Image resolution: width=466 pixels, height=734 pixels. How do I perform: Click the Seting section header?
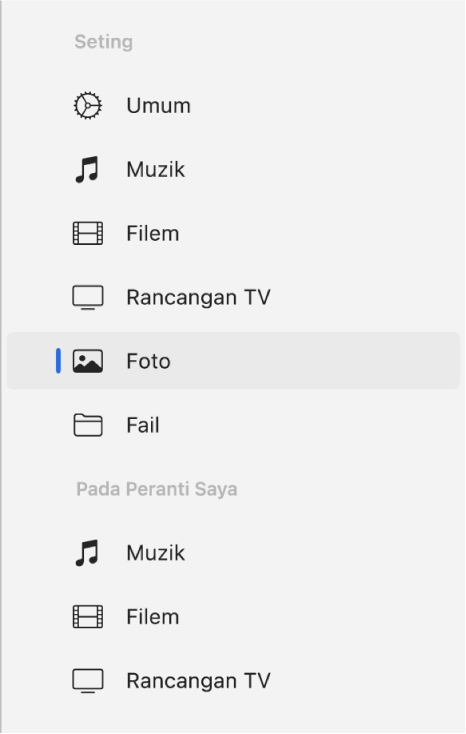[104, 42]
